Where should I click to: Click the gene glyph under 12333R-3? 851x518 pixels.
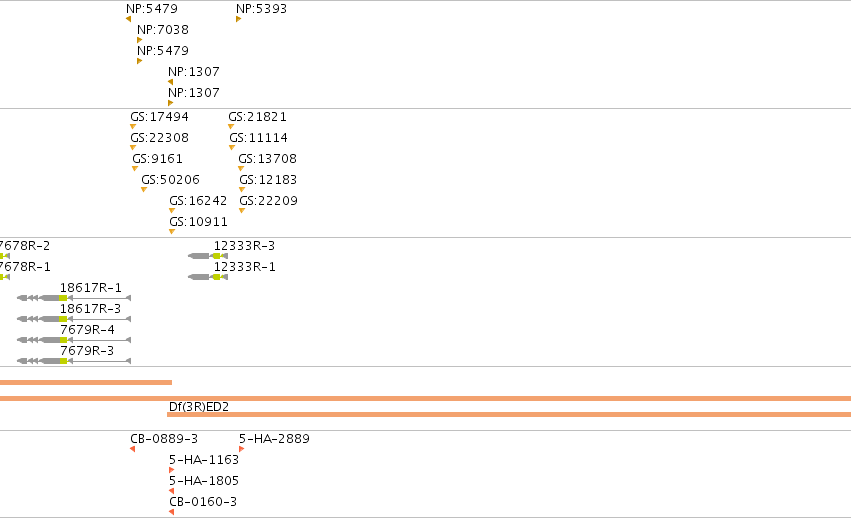pyautogui.click(x=208, y=256)
